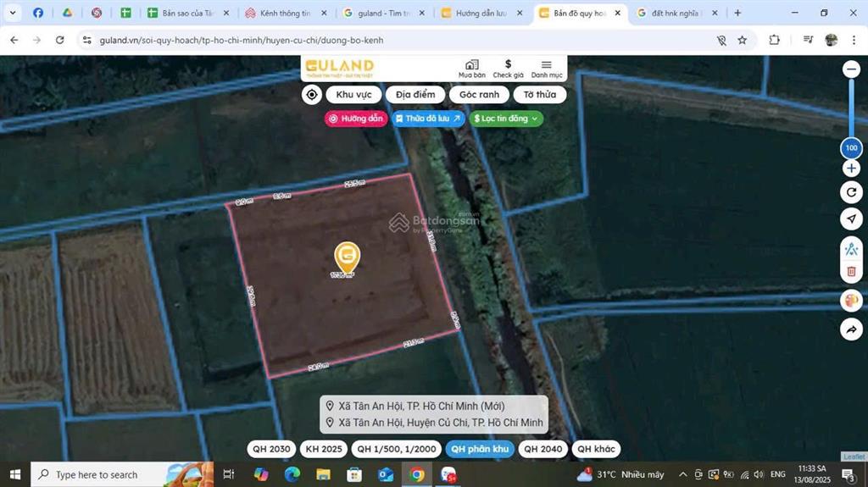Toggle the QH 2030 planning layer

point(271,449)
